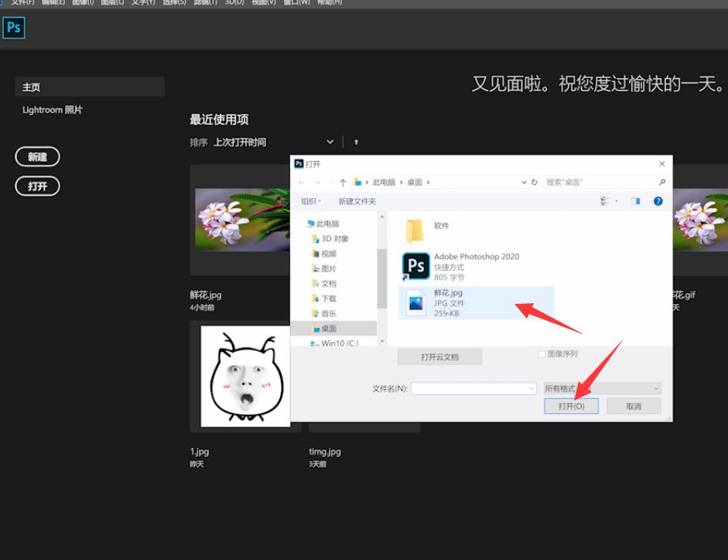Open the 图像(I) menu
728x560 pixels.
83,2
